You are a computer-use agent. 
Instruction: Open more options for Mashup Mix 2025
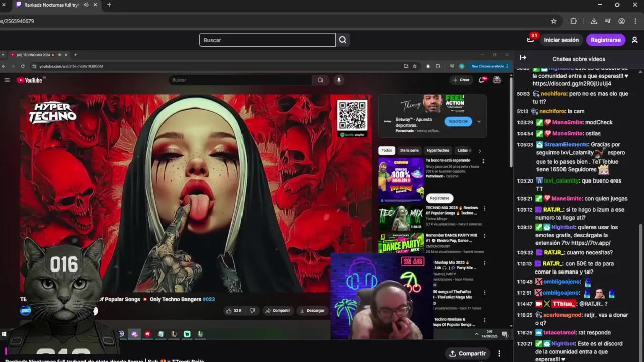point(485,263)
